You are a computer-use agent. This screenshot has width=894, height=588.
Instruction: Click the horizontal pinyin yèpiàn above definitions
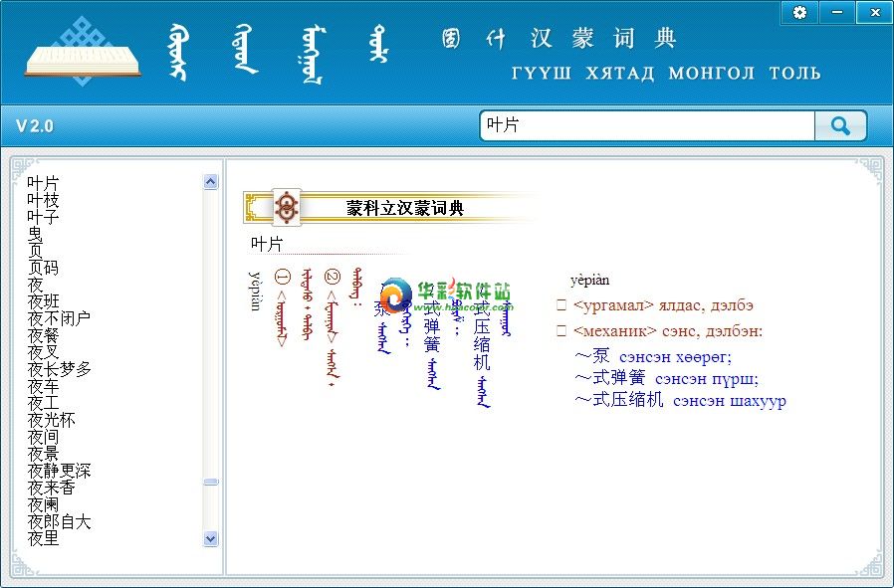click(x=589, y=281)
